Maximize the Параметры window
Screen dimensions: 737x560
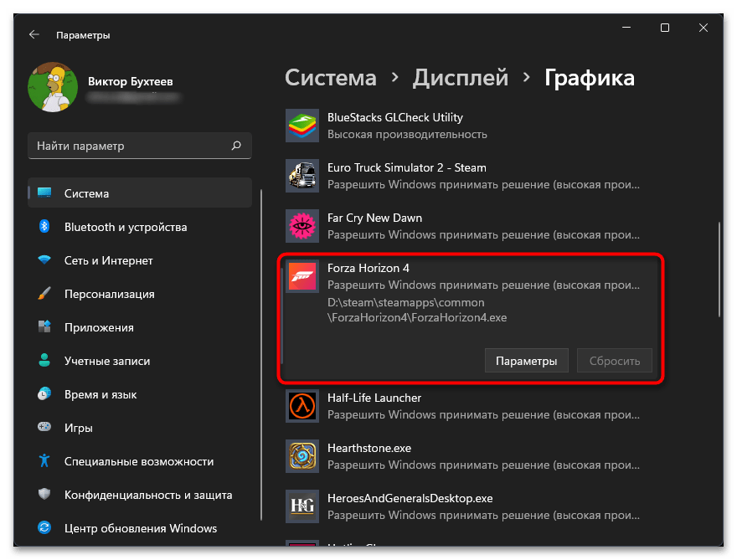point(665,28)
